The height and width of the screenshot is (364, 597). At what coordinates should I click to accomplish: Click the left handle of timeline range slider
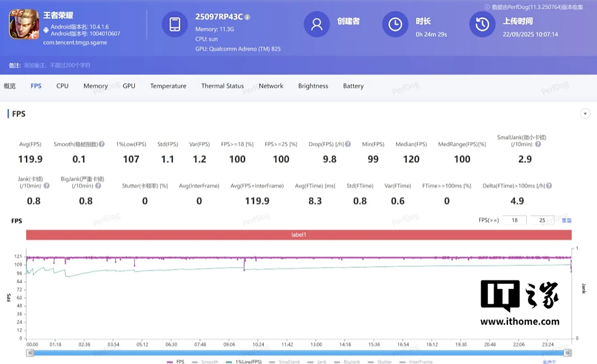[30, 353]
